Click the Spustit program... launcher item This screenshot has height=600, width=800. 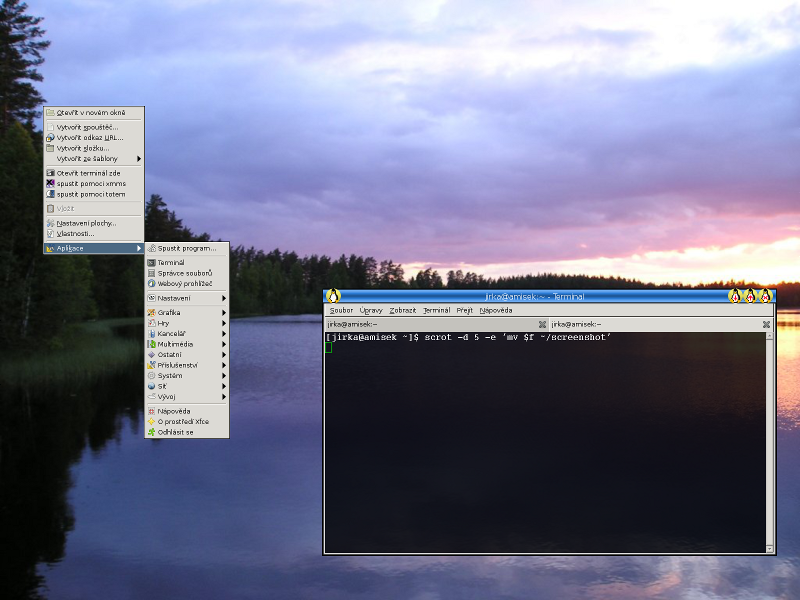186,248
